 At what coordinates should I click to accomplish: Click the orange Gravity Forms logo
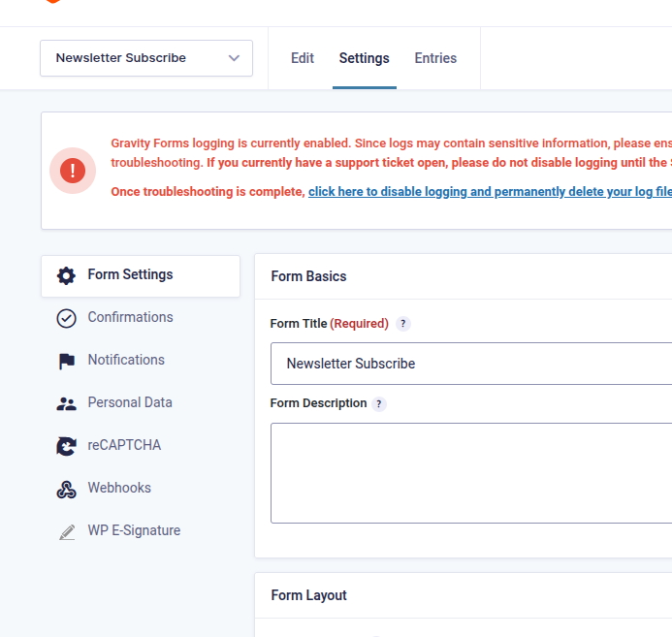click(53, 1)
